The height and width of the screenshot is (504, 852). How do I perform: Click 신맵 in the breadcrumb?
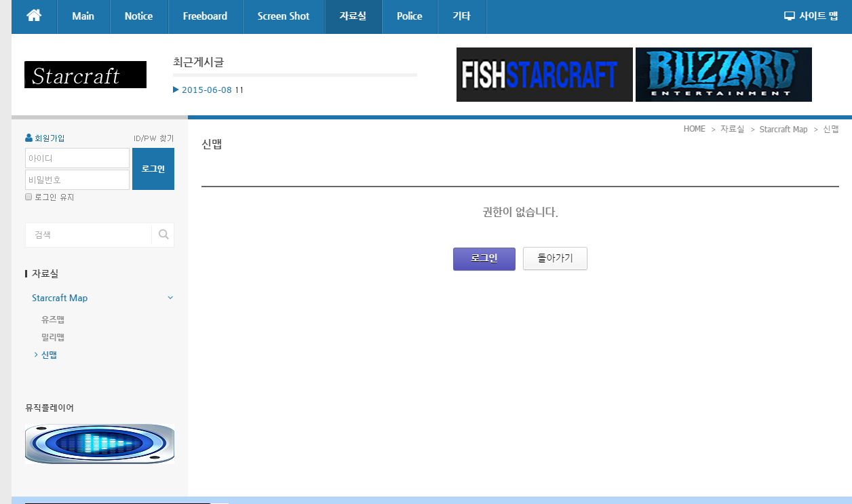pos(831,129)
